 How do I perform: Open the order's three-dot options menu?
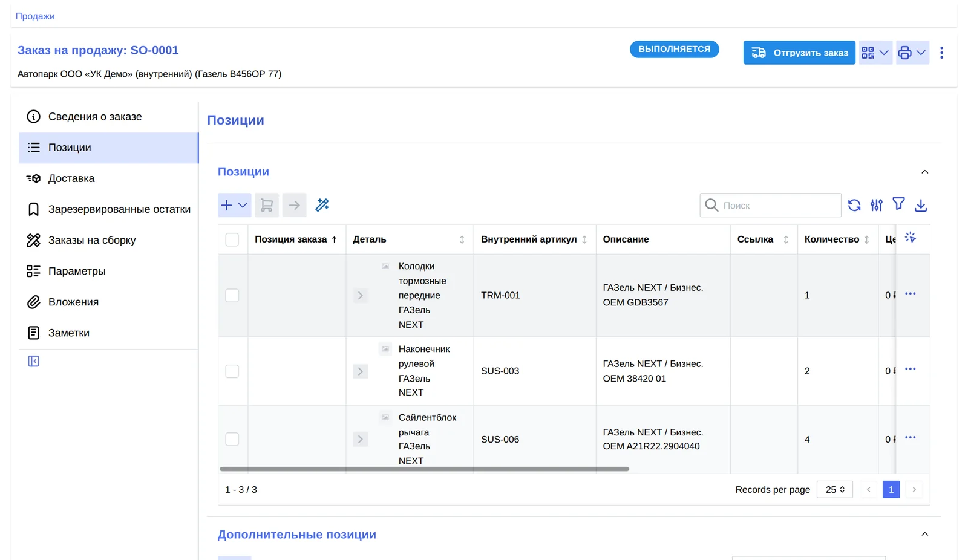[941, 53]
